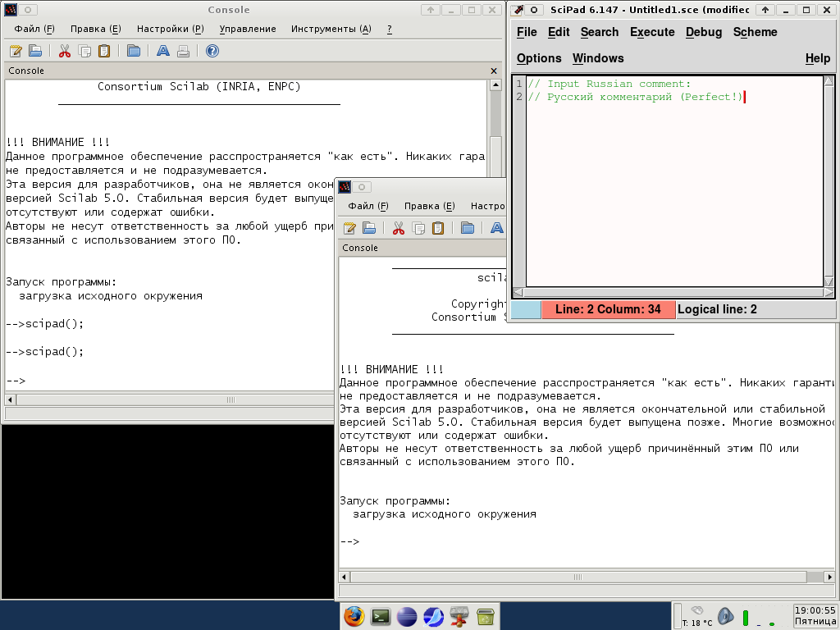This screenshot has width=840, height=630.
Task: Click scroll-up arrow in back Console vertical scrollbar
Action: (x=495, y=84)
